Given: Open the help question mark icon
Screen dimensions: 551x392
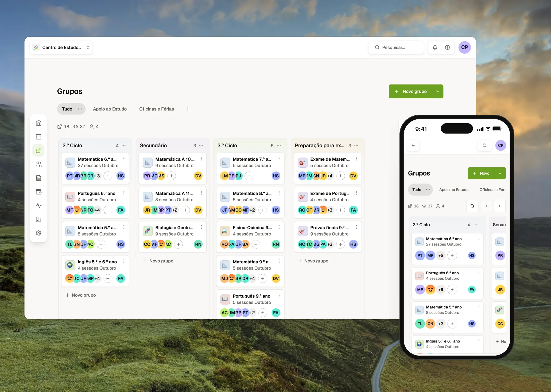Looking at the screenshot, I should coord(447,47).
